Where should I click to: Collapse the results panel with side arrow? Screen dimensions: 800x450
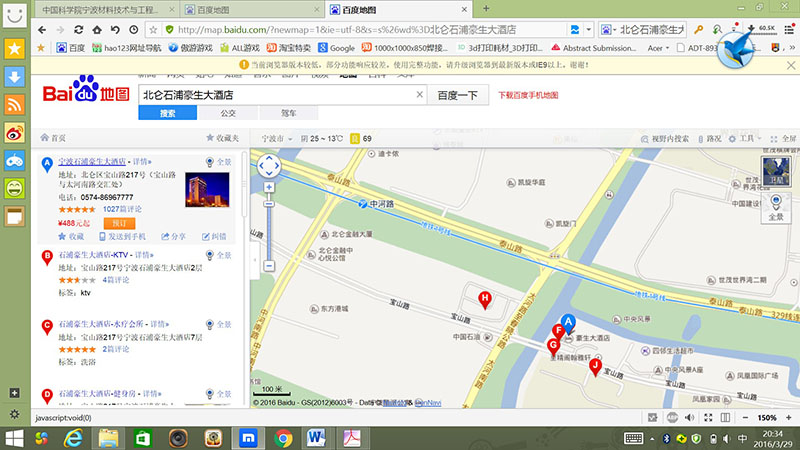255,264
